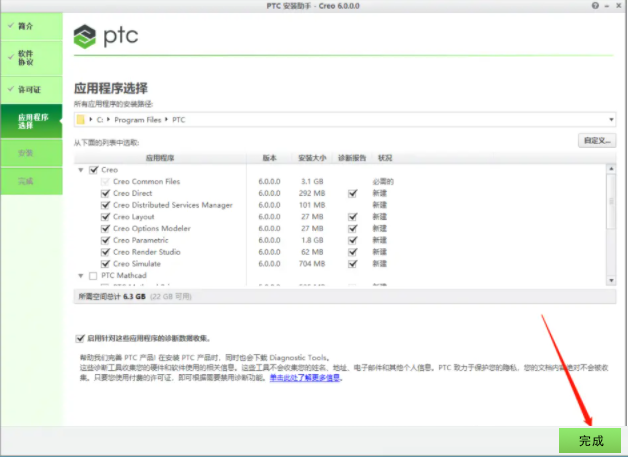Toggle diagnostic report for Creo Render Studio
The height and width of the screenshot is (459, 628).
pos(352,252)
